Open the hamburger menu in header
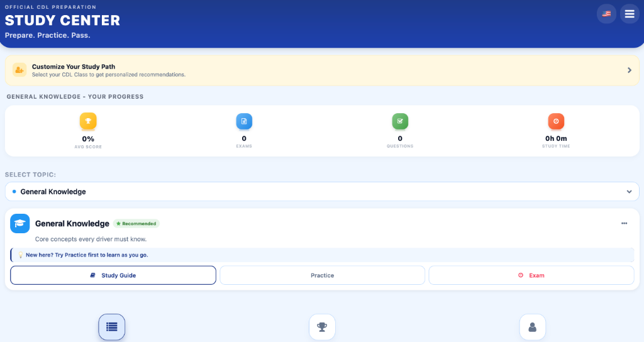644x342 pixels. point(629,14)
